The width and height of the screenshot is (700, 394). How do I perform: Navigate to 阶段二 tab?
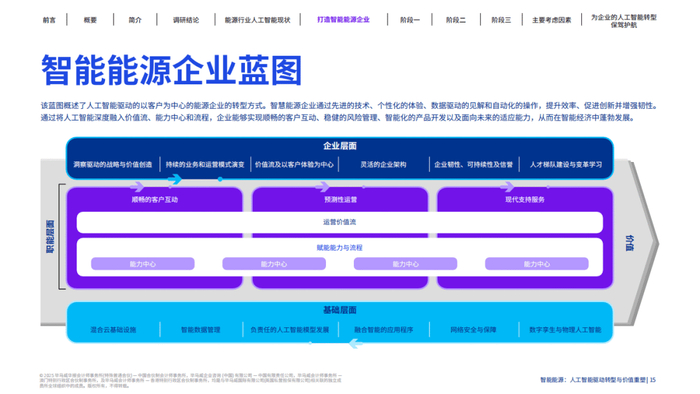tap(455, 20)
